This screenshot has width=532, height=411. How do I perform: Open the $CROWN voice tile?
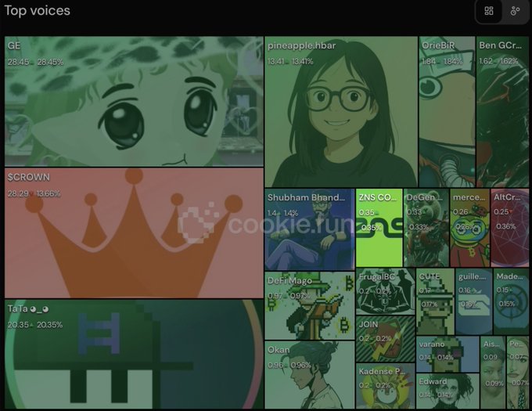pyautogui.click(x=134, y=233)
